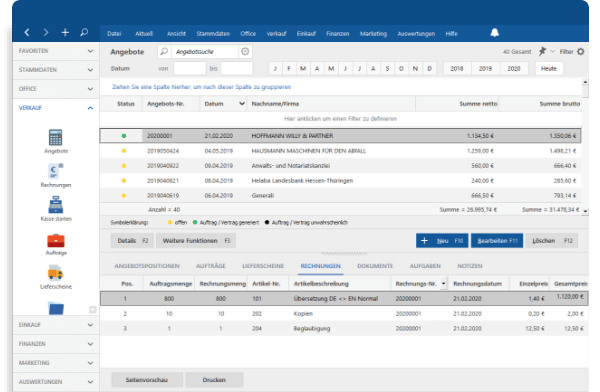Go back with the left arrow icon
Screen dimensions: 600x392
click(27, 33)
